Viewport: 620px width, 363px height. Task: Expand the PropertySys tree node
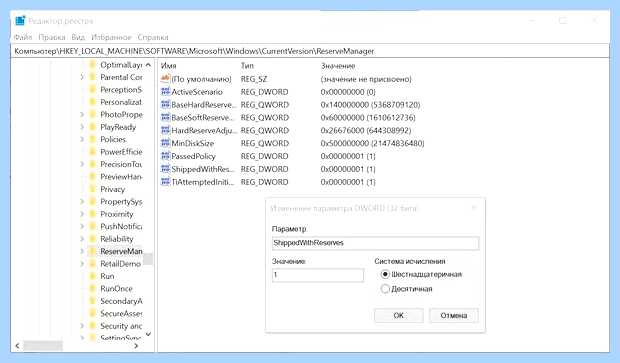click(82, 202)
